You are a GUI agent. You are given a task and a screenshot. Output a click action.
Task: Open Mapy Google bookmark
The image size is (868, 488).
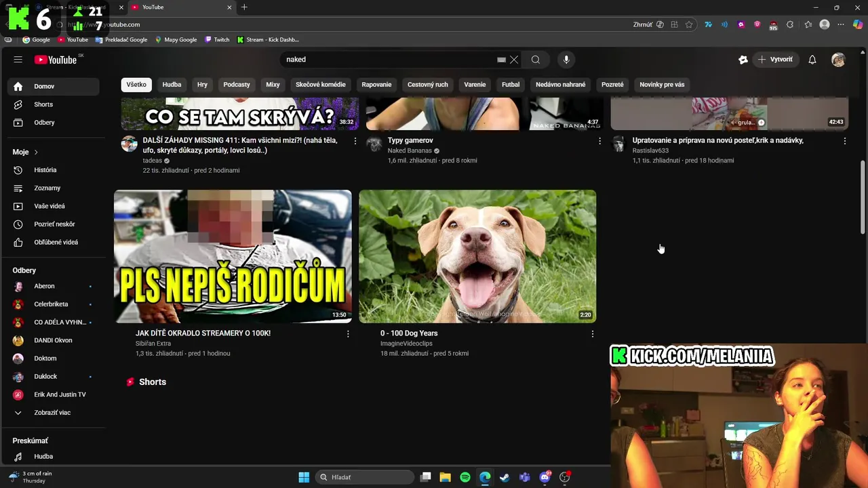coord(176,40)
